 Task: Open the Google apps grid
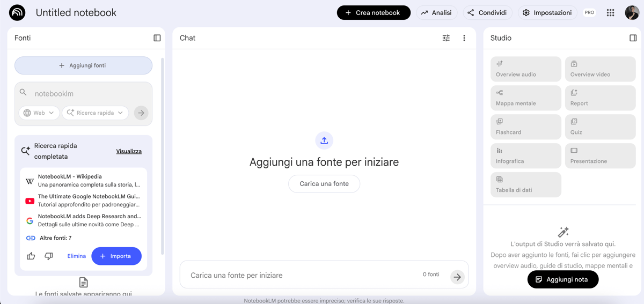click(x=610, y=13)
